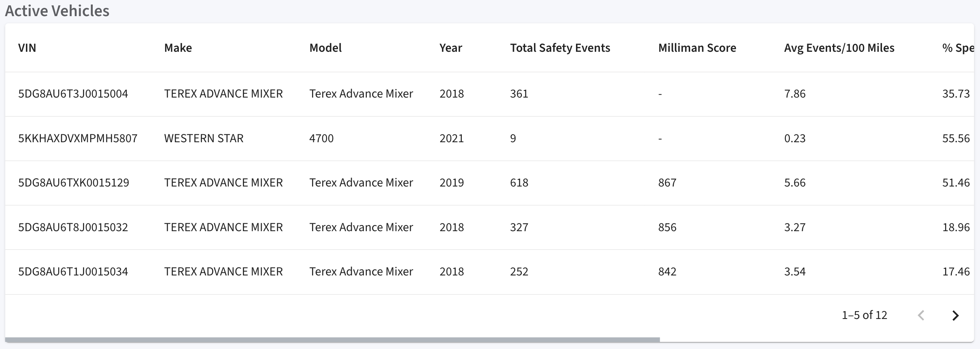
Task: Select row with VIN 5DG8AU6T3J0015004
Action: (x=489, y=94)
